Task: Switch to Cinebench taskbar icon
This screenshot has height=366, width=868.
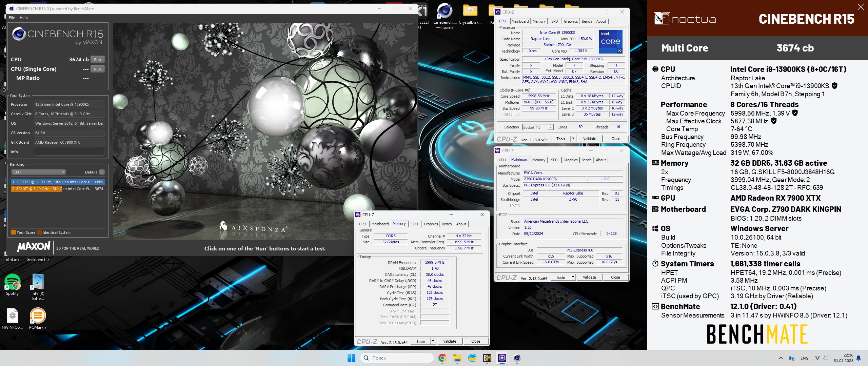Action: tap(517, 358)
